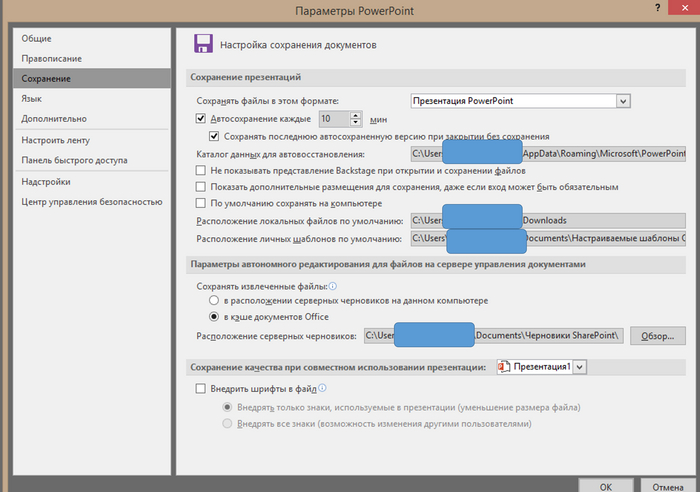Switch to the Правописание category

click(51, 58)
